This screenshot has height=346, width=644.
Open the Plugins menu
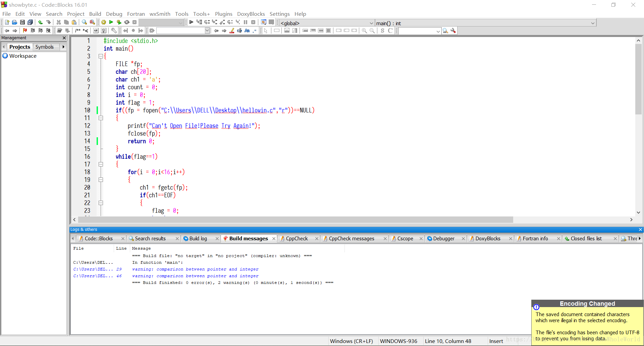point(223,14)
